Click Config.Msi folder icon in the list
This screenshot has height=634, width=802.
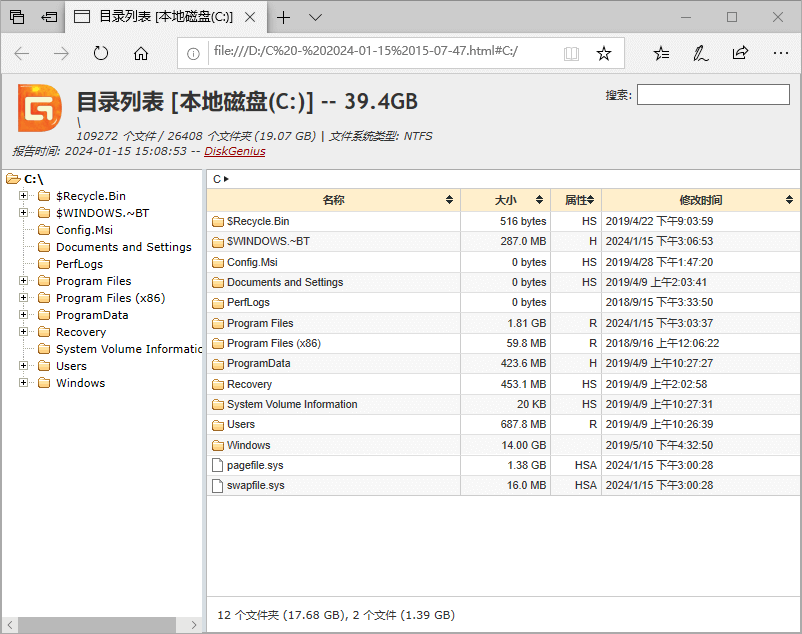click(218, 262)
